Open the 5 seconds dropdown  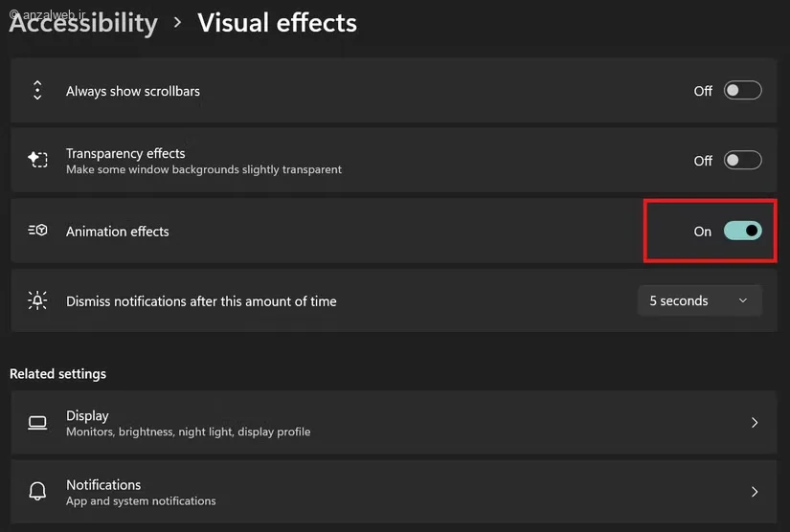[x=700, y=300]
